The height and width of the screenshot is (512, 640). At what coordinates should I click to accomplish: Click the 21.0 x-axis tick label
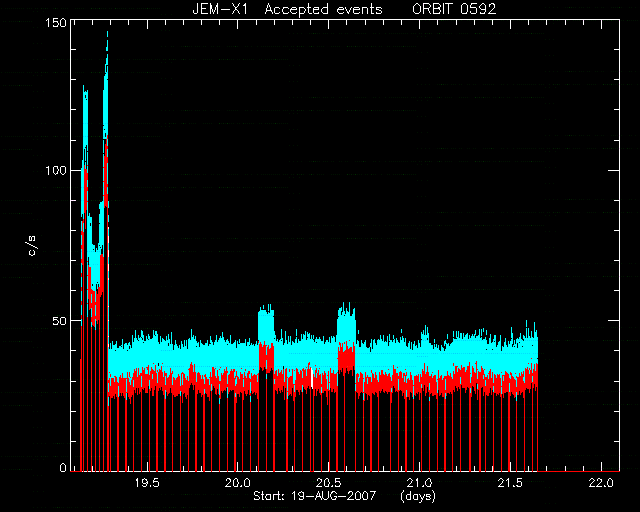(x=420, y=483)
